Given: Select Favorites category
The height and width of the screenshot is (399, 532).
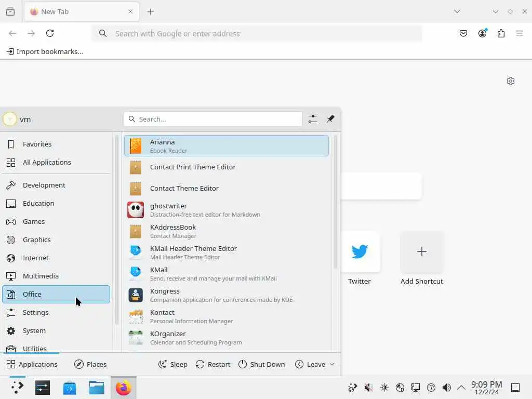Looking at the screenshot, I should click(56, 144).
